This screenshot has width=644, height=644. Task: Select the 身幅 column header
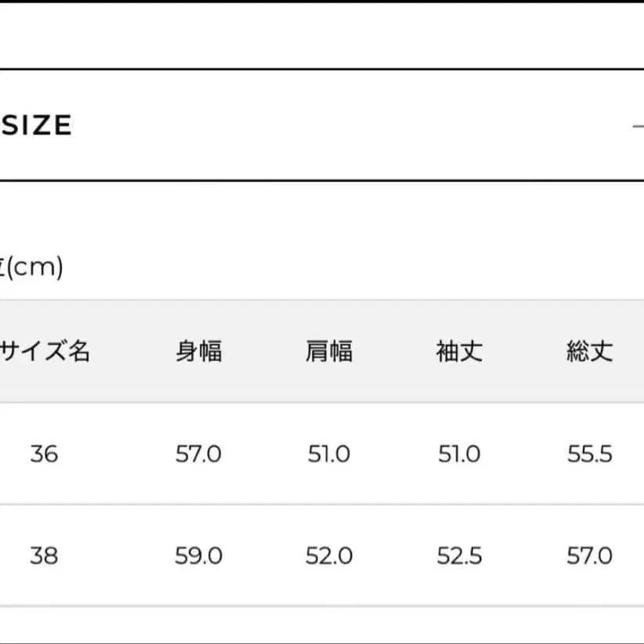click(x=198, y=352)
